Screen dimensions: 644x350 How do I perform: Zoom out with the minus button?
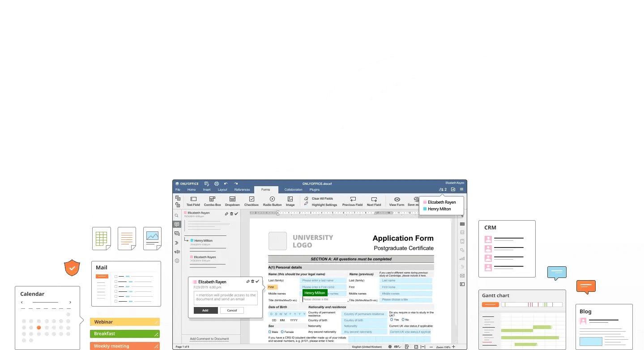tap(431, 347)
